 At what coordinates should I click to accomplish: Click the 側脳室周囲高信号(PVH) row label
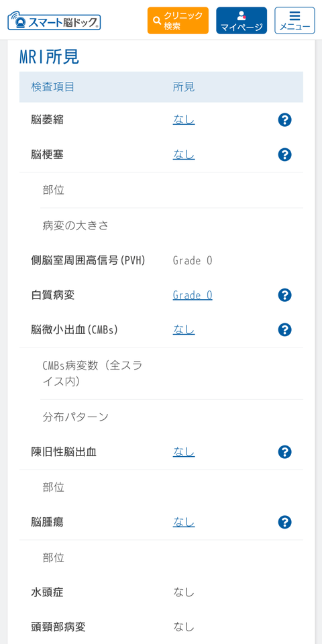click(89, 260)
